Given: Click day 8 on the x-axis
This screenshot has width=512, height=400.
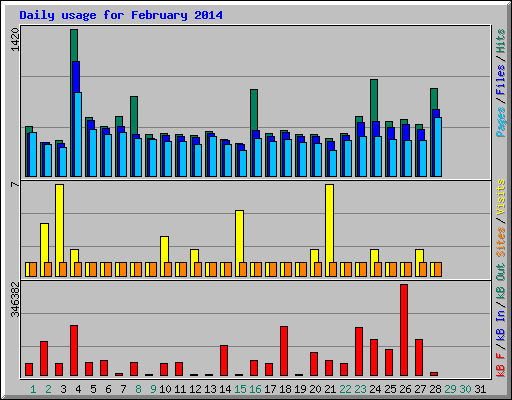Looking at the screenshot, I should [138, 389].
